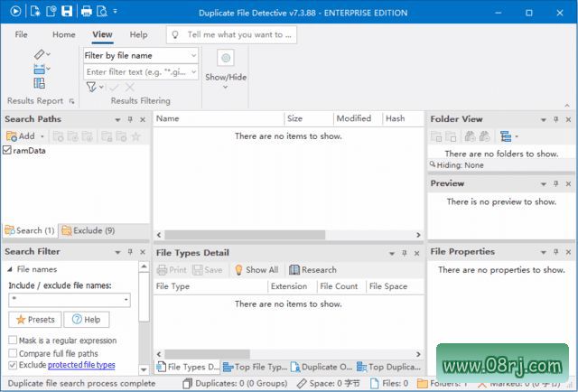This screenshot has height=392, width=578.
Task: Click the Research button in File Types Detail
Action: tap(312, 270)
